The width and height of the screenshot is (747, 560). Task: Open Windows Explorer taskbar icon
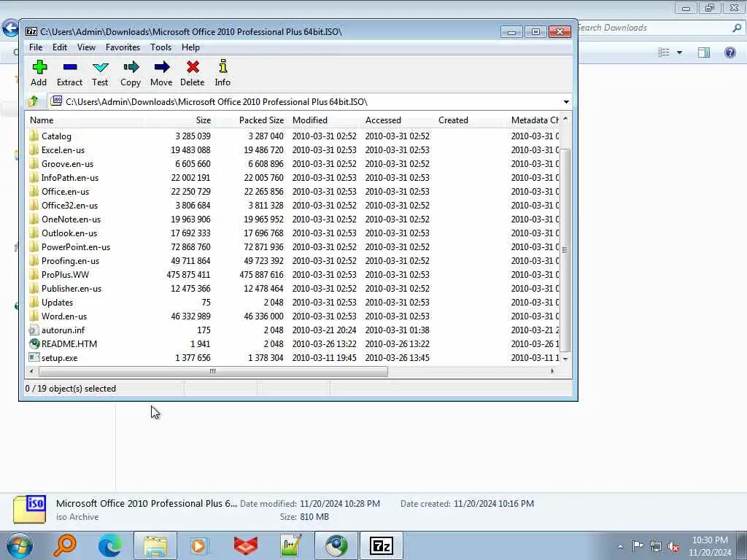click(155, 545)
